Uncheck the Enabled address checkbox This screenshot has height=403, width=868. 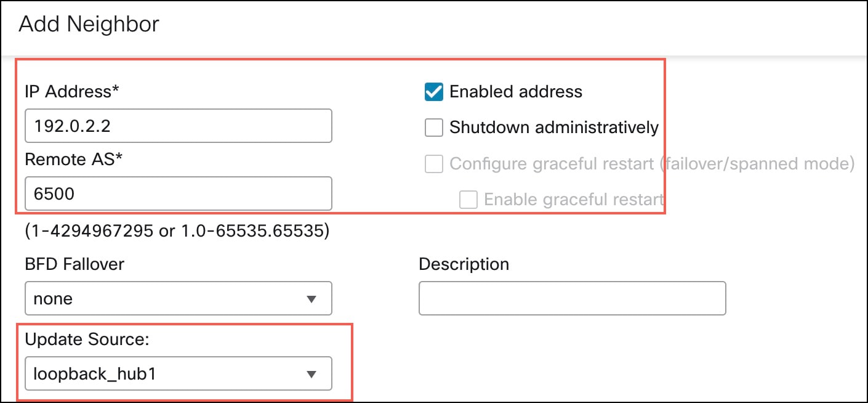434,92
